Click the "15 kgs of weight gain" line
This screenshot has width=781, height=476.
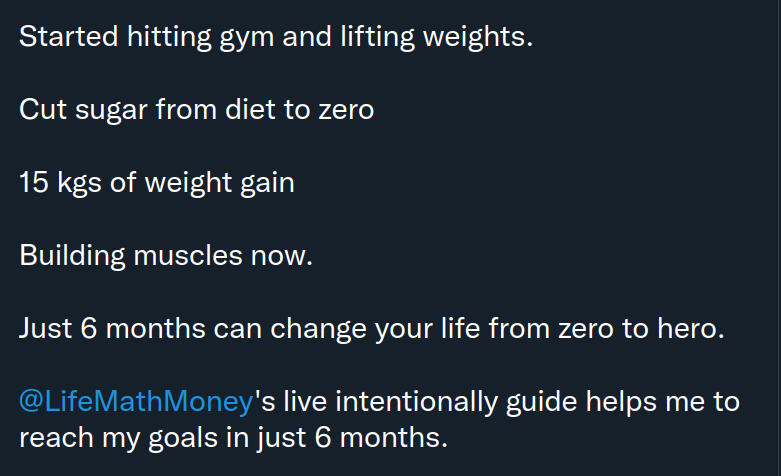click(156, 183)
